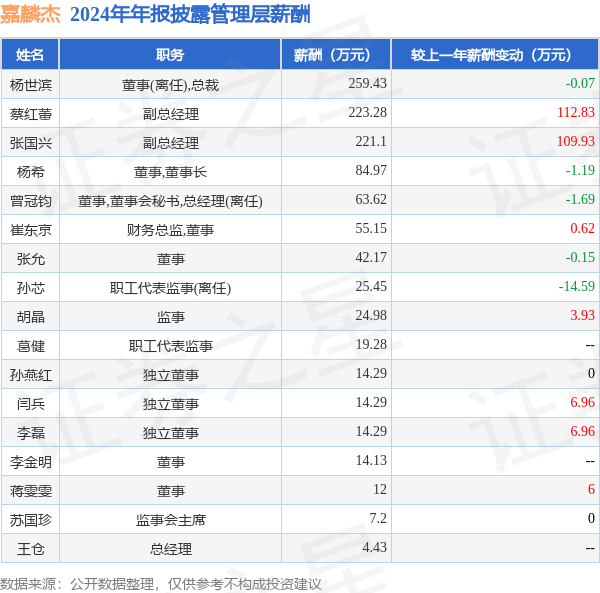
Task: Click the 职务 column header
Action: (170, 54)
